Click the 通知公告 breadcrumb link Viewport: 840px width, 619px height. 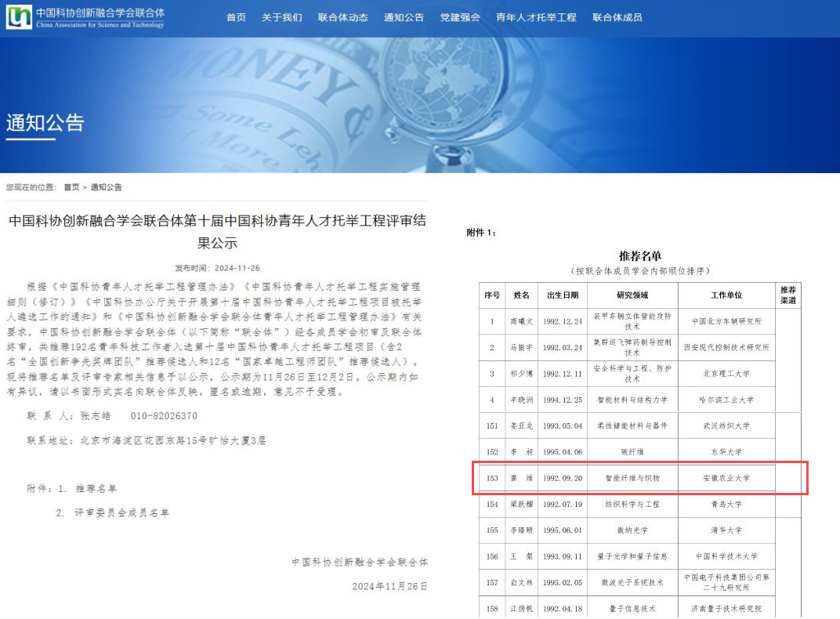coord(107,187)
